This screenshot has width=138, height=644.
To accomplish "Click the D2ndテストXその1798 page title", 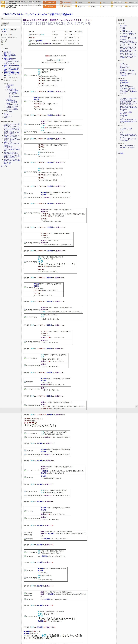I will (58, 20).
